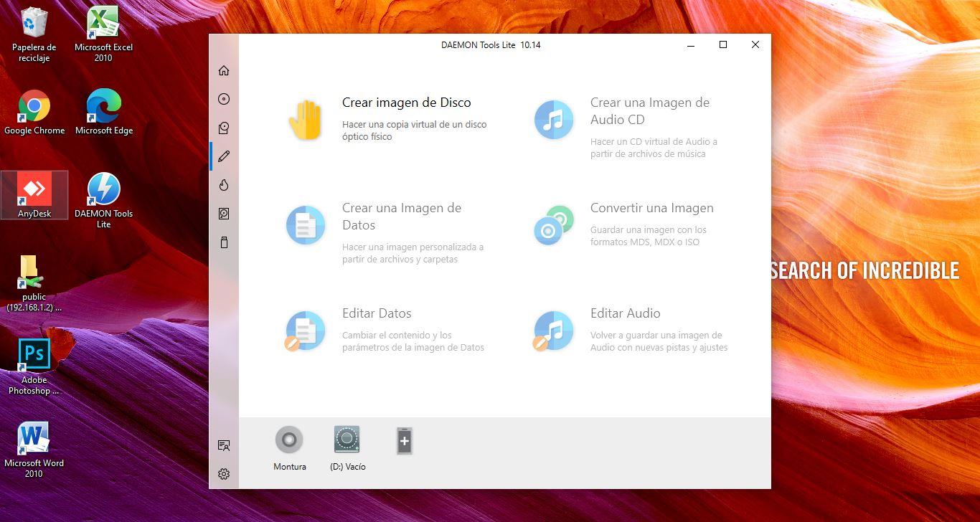Click the Crear una Imagen de Datos icon

[306, 225]
